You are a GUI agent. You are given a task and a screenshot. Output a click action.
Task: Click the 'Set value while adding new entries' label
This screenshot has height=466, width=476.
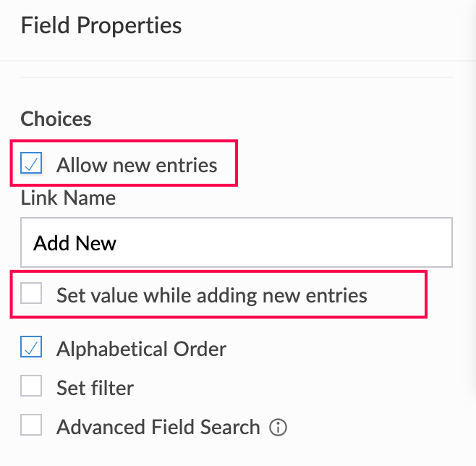coord(211,295)
